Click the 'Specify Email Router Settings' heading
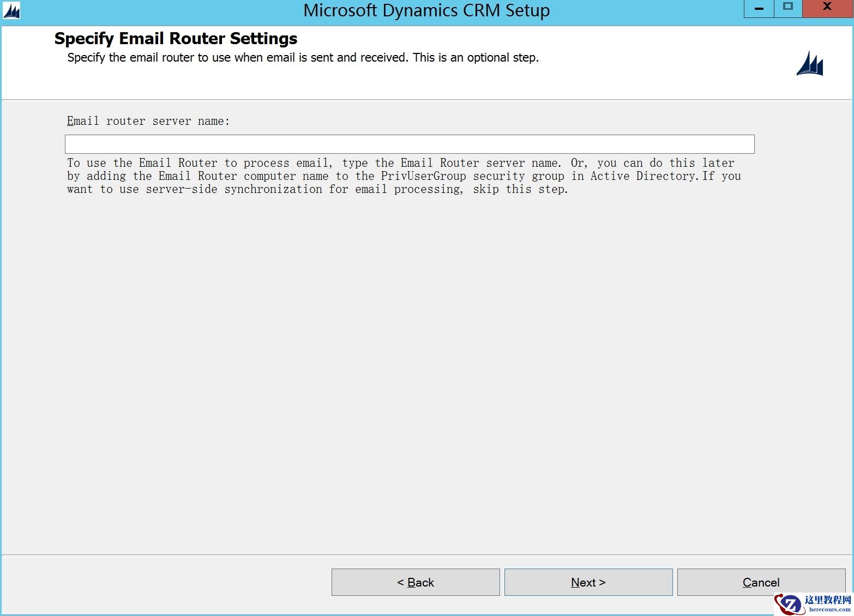 coord(176,39)
